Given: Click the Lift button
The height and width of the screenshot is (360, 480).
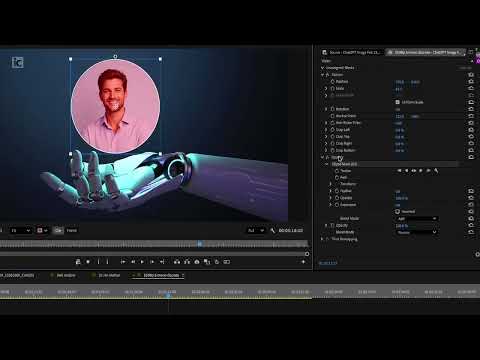Looking at the screenshot, I should pyautogui.click(x=177, y=262).
